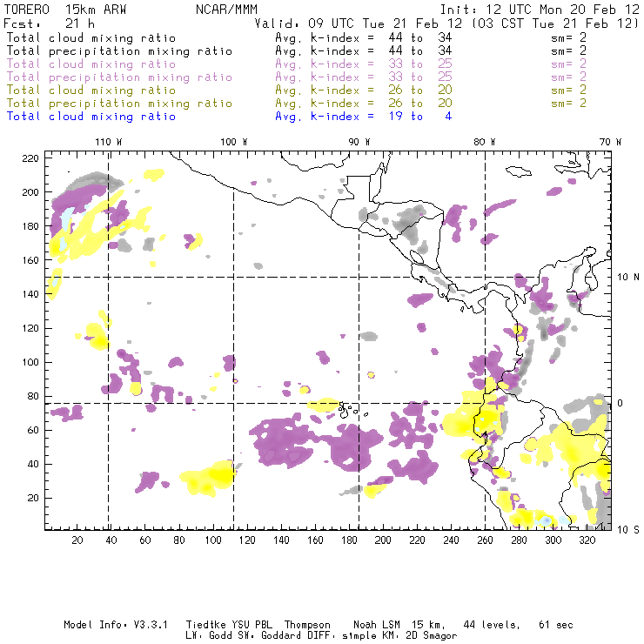Click the '(03 CST Tue 21 Feb 12)' local time text
Viewport: 644px width, 644px height.
[555, 23]
